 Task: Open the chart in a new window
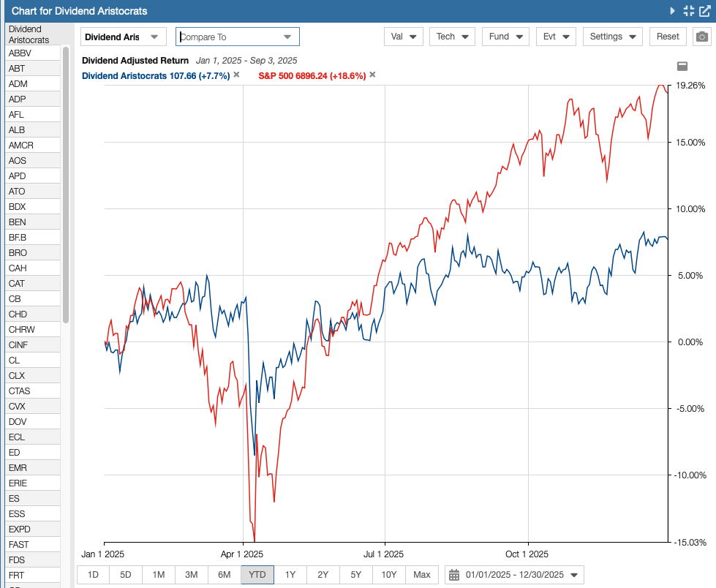tap(706, 11)
